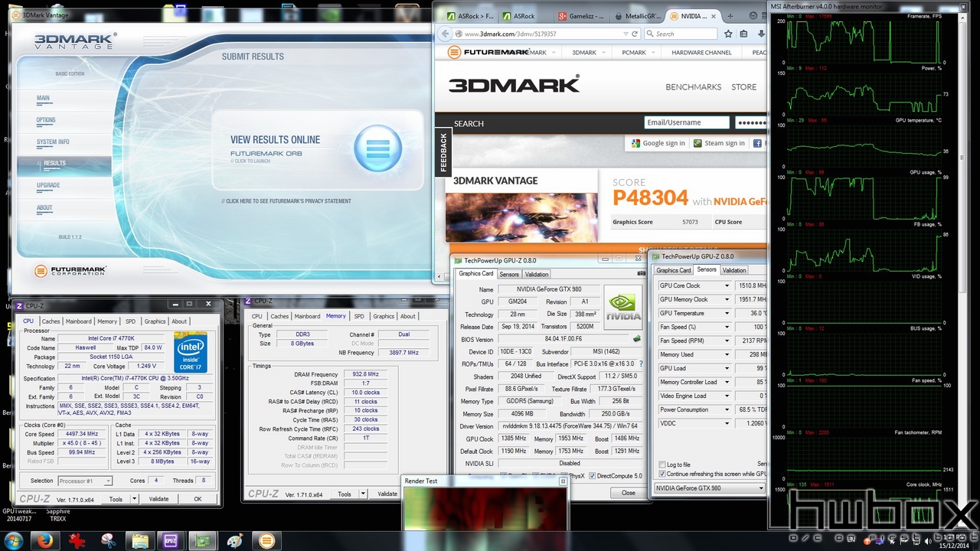Screen dimensions: 980x551
Task: Expand the Memory Used sensor dropdown
Action: click(727, 354)
